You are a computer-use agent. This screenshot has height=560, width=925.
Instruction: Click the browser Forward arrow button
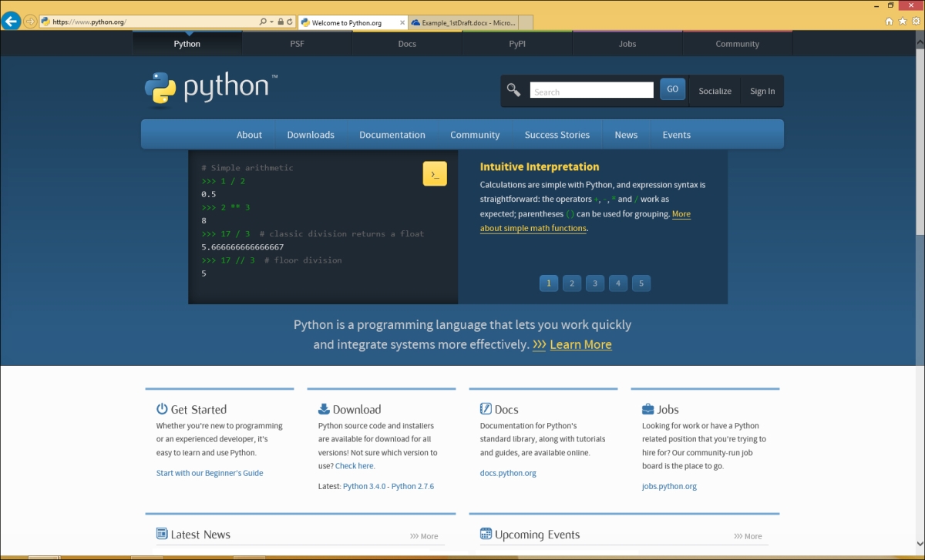click(x=30, y=22)
